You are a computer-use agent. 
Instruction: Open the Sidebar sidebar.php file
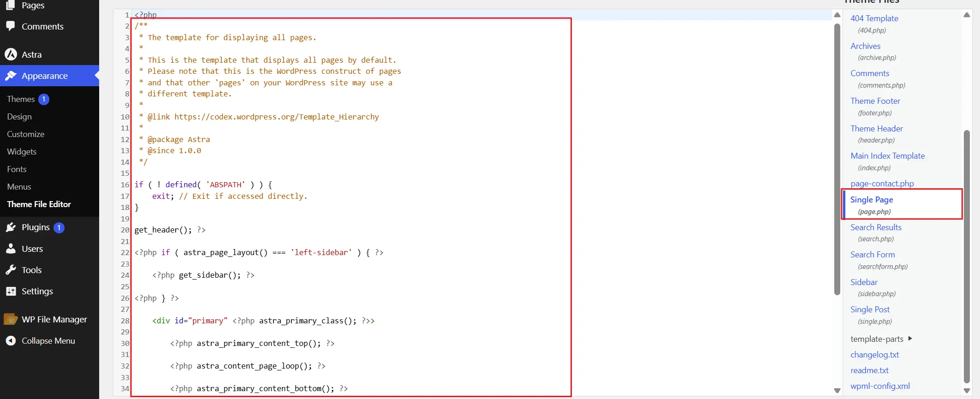click(864, 282)
